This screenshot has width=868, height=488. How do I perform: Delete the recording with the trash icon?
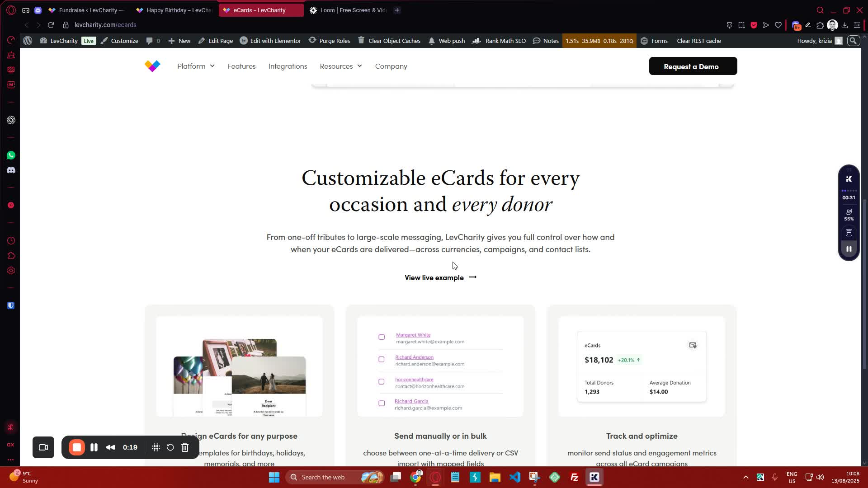pos(185,447)
